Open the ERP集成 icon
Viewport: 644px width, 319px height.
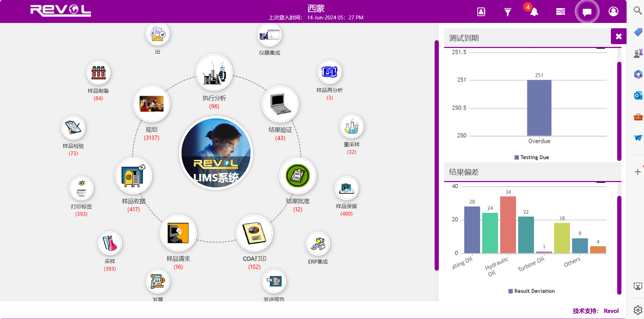318,243
